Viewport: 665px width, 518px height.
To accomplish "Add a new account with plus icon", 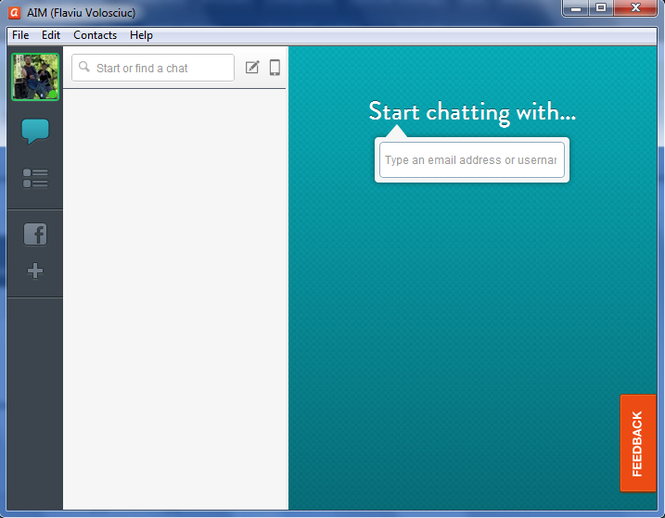I will pos(35,271).
